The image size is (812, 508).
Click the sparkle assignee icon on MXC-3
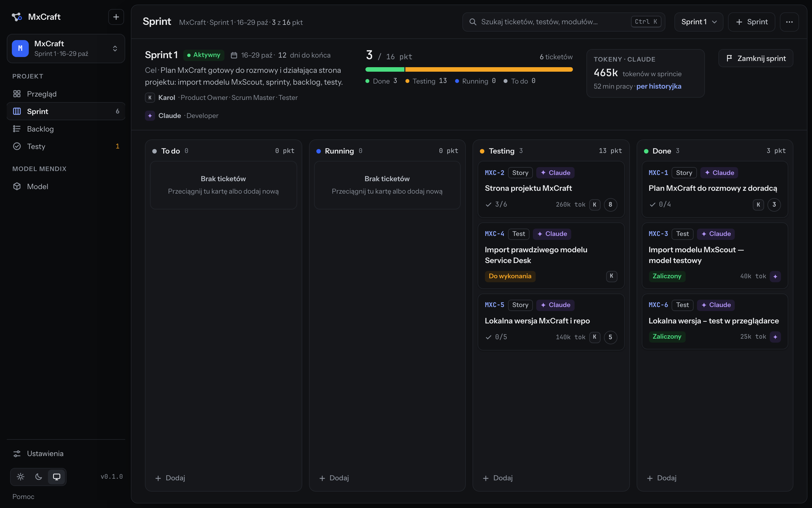click(x=775, y=277)
